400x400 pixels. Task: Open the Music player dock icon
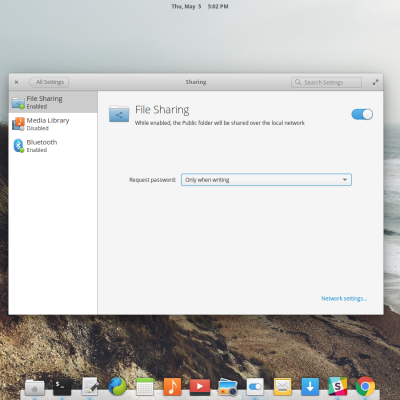point(172,387)
